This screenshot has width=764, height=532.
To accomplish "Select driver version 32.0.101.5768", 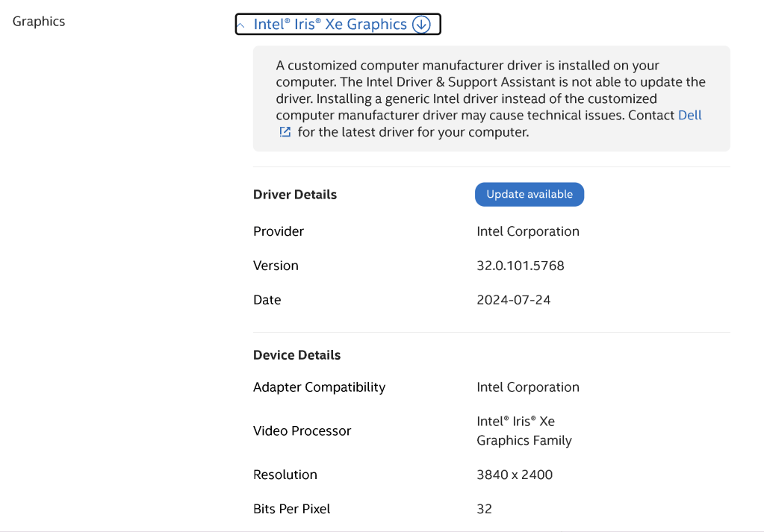I will pos(521,266).
